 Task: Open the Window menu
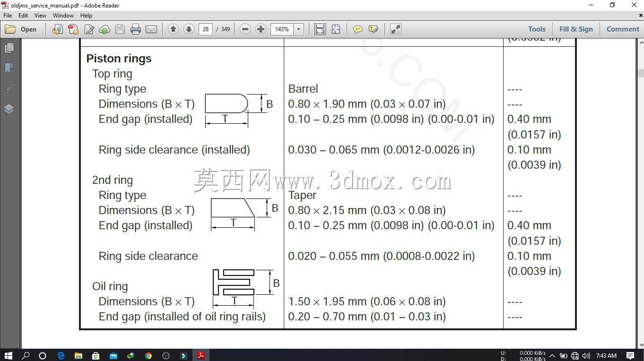point(63,16)
